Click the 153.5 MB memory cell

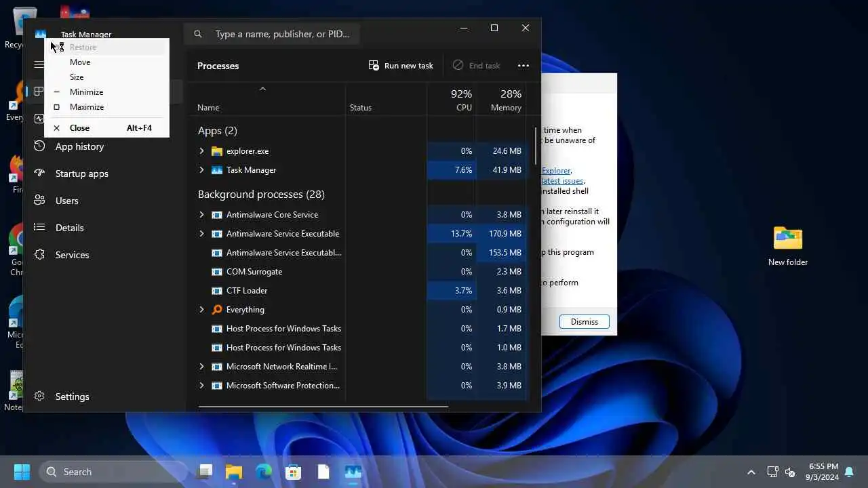pyautogui.click(x=501, y=253)
